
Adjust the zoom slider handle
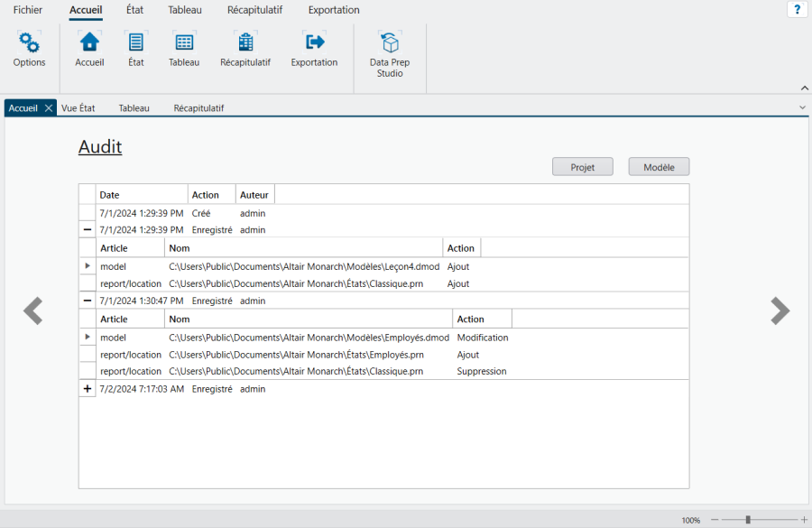pyautogui.click(x=748, y=520)
